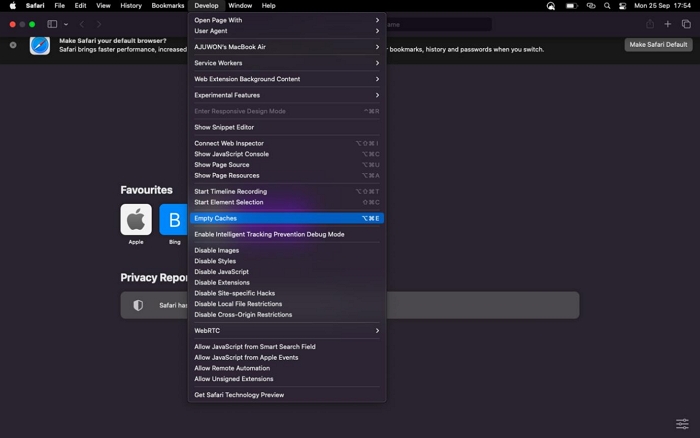Open the Help menu
Image resolution: width=700 pixels, height=438 pixels.
(x=268, y=6)
